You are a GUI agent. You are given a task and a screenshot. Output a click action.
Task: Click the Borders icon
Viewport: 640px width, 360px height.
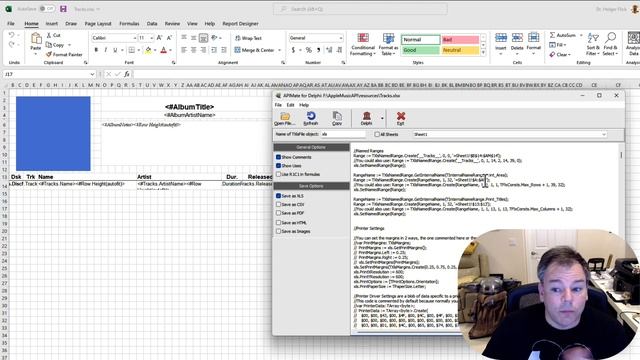[131, 50]
